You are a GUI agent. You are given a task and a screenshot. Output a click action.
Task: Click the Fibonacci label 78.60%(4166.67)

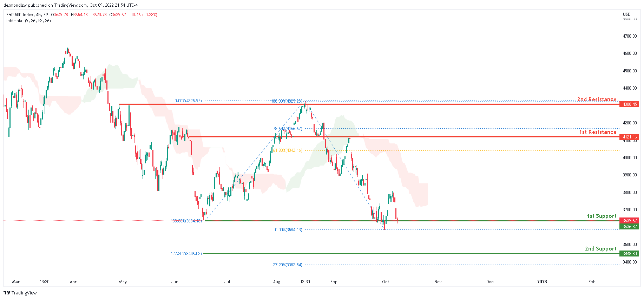[x=288, y=129]
